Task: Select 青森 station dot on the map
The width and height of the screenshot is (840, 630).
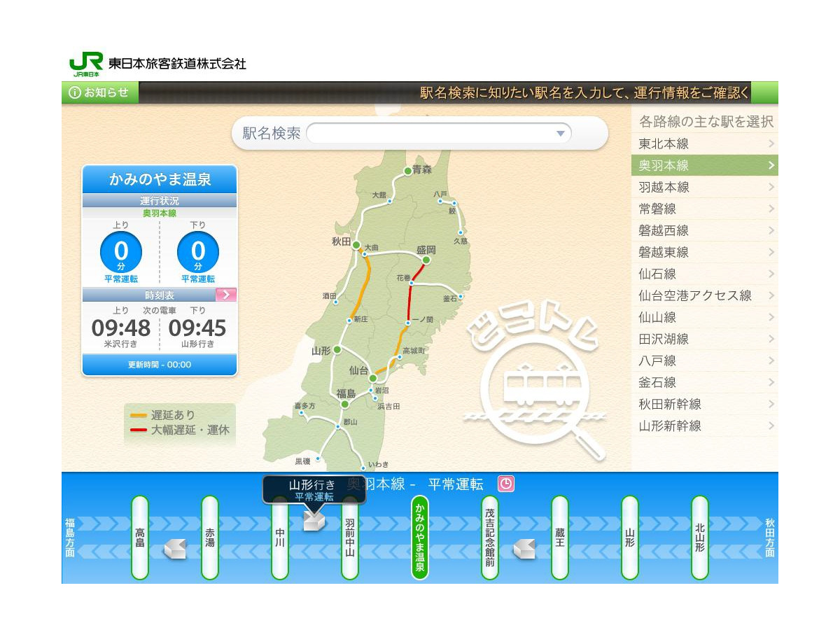Action: pos(407,171)
